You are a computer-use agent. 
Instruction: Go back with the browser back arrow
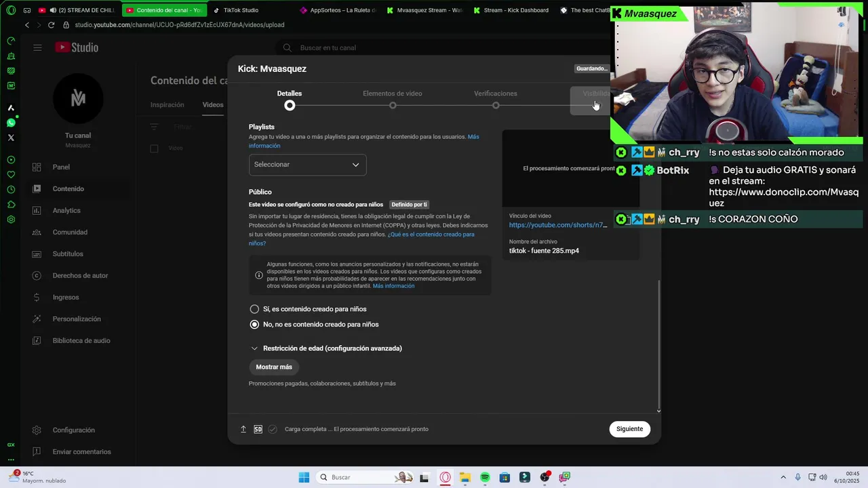tap(26, 25)
